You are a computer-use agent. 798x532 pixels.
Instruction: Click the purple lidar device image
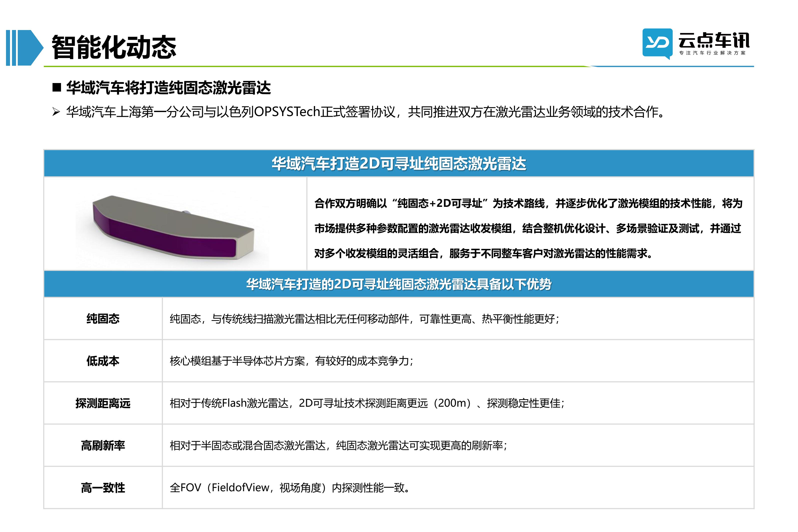click(x=173, y=227)
